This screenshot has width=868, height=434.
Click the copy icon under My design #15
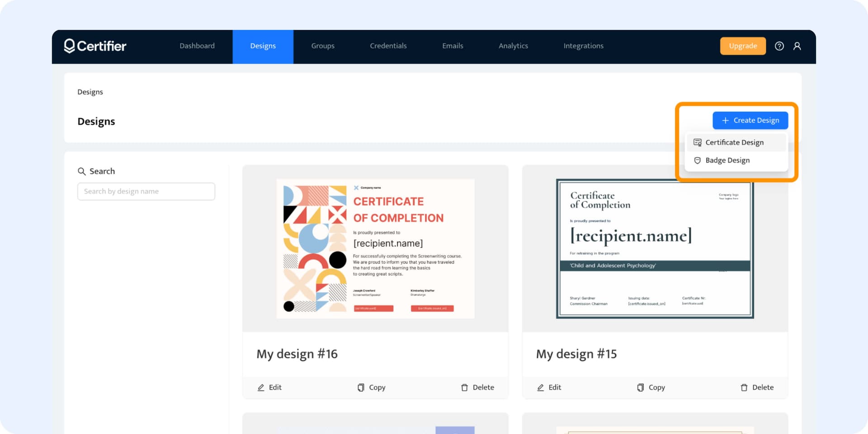pyautogui.click(x=640, y=387)
